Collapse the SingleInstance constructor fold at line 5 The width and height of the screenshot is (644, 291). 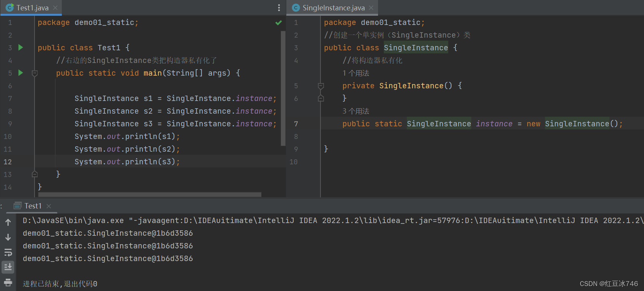[x=321, y=86]
